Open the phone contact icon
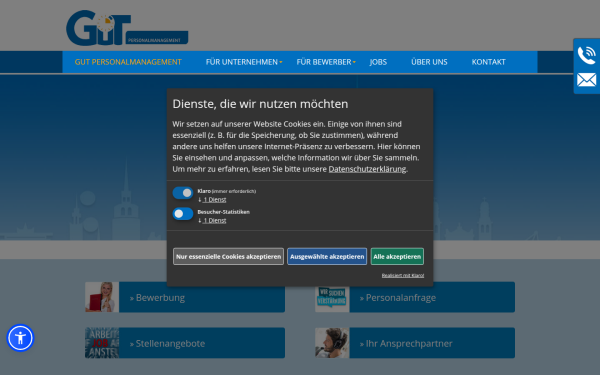Image resolution: width=600 pixels, height=375 pixels. click(587, 55)
